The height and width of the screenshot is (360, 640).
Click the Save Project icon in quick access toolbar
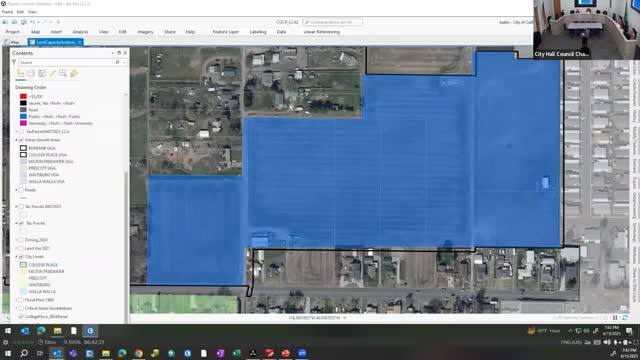24,22
